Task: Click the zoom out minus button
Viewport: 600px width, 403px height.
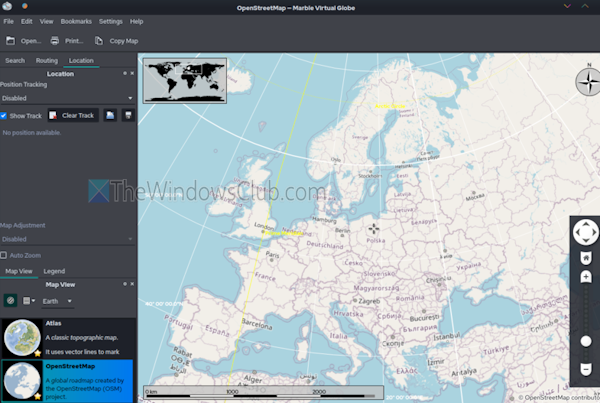Action: 586,369
